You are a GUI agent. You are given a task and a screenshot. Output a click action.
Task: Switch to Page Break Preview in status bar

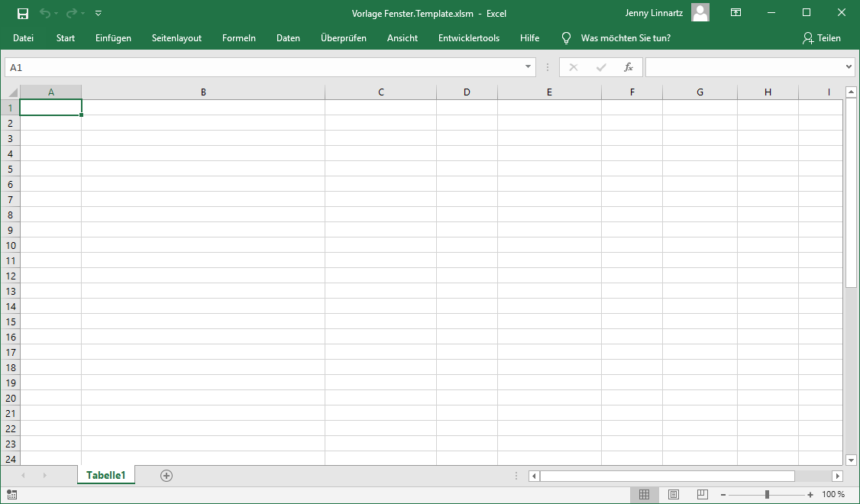pos(703,495)
